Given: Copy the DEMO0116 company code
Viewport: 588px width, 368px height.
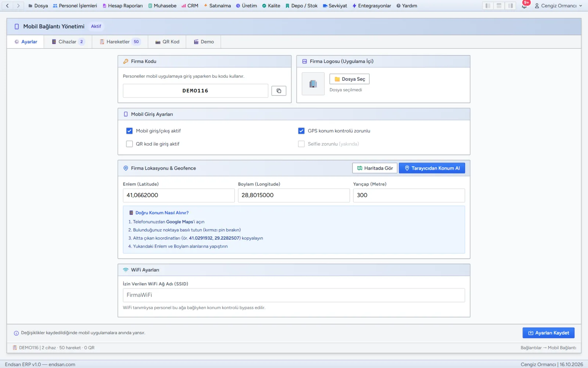Looking at the screenshot, I should point(279,91).
